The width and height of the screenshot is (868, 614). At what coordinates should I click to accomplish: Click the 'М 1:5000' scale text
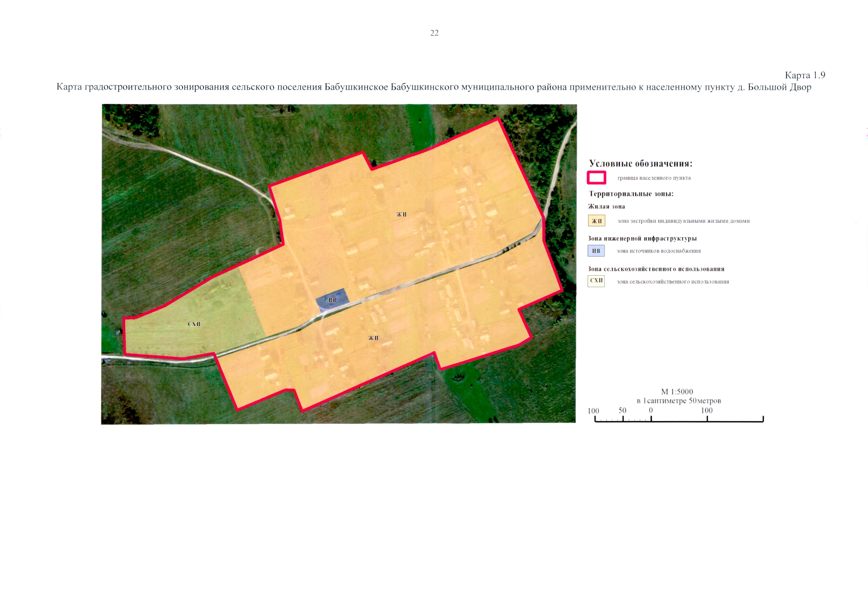(x=677, y=392)
